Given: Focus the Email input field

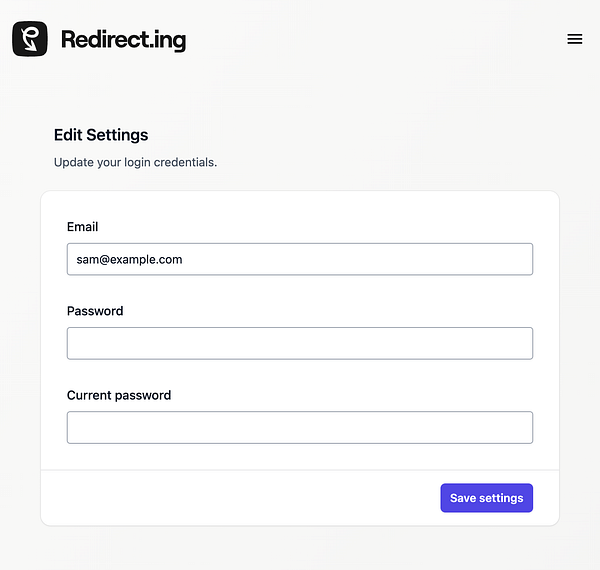Looking at the screenshot, I should click(x=300, y=259).
